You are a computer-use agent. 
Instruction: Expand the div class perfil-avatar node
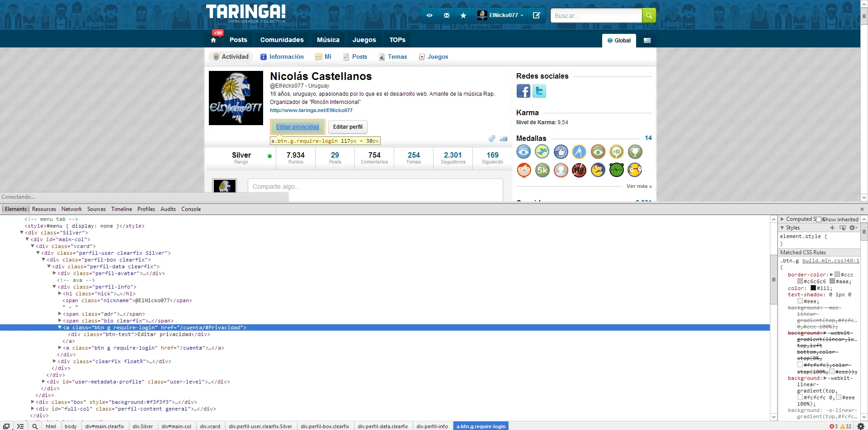(x=54, y=273)
